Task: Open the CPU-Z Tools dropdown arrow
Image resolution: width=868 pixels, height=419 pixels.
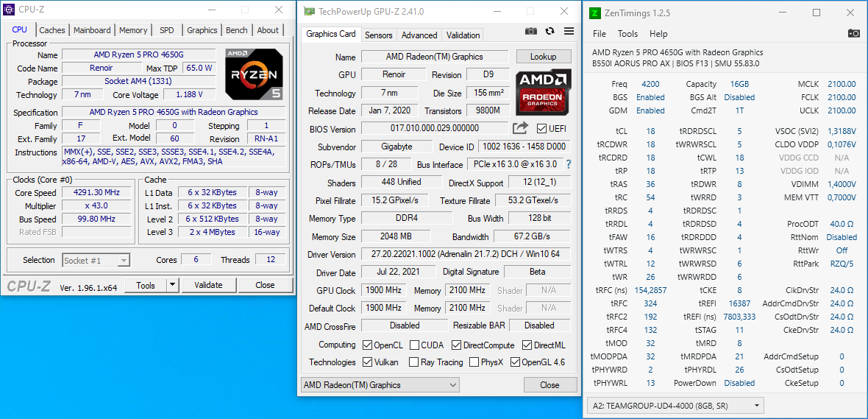Action: pos(172,285)
